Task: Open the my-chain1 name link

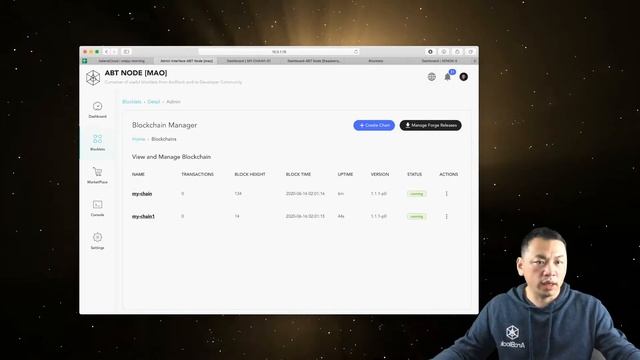Action: [143, 216]
